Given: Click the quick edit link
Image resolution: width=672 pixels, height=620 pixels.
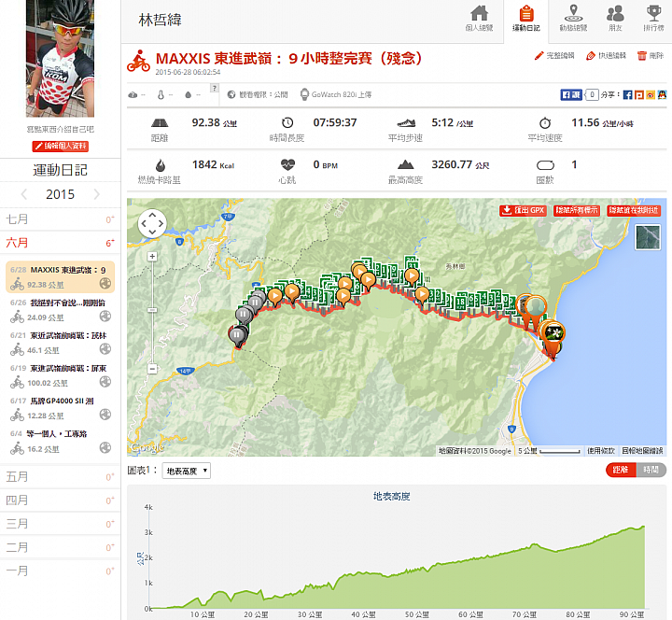Looking at the screenshot, I should point(606,56).
